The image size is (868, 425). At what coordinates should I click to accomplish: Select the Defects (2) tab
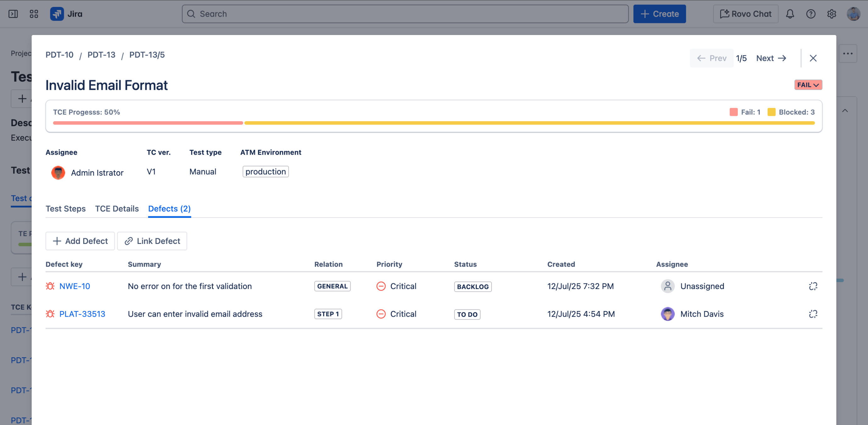click(170, 208)
